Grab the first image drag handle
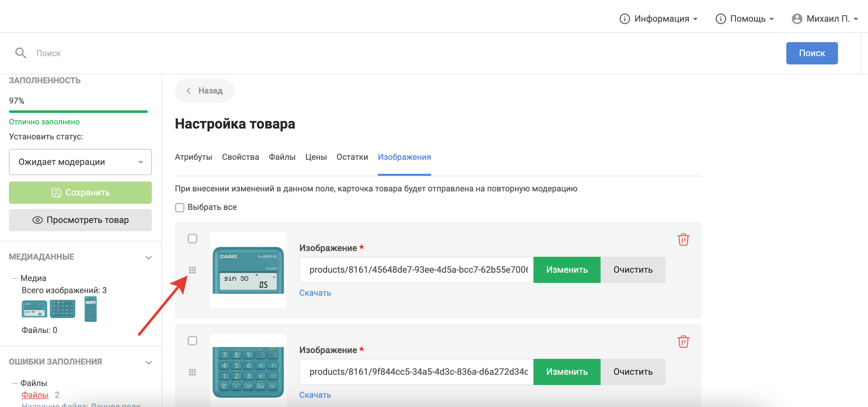The height and width of the screenshot is (407, 868). (192, 270)
